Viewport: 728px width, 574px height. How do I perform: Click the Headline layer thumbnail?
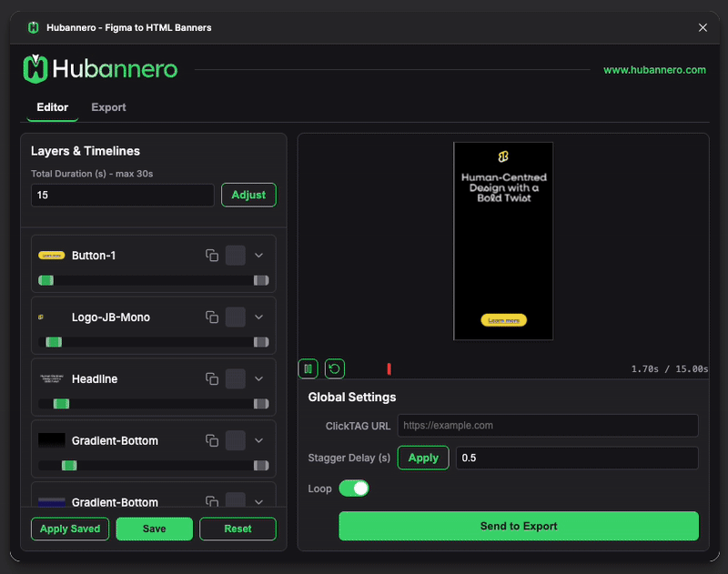click(52, 378)
